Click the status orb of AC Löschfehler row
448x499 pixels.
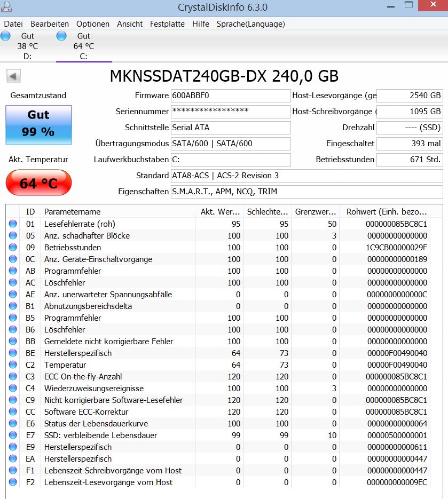click(13, 283)
